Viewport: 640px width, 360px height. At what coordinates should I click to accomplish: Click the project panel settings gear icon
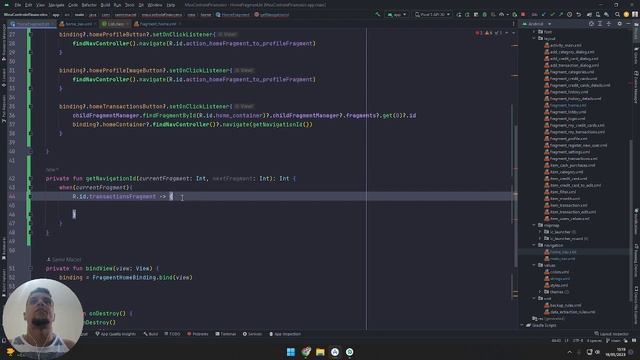(619, 24)
